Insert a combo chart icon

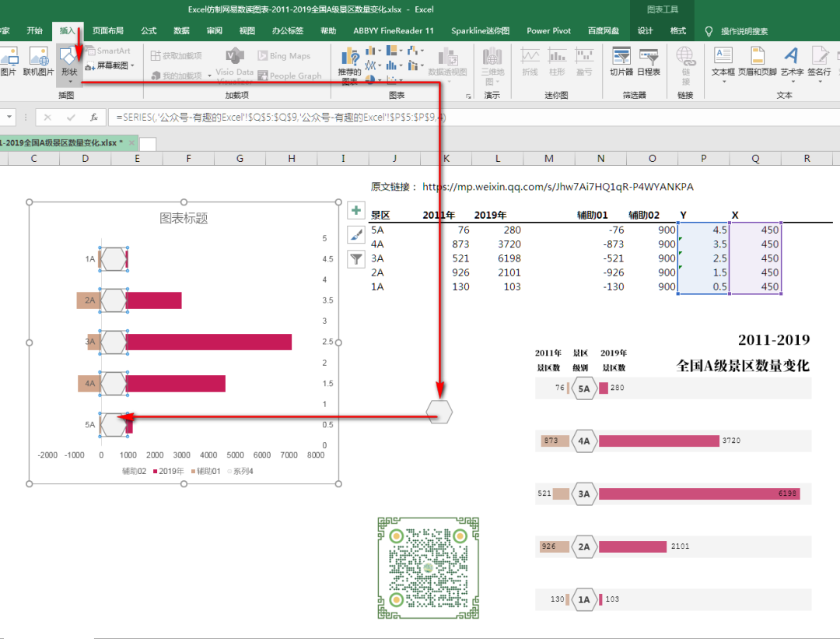[x=412, y=65]
